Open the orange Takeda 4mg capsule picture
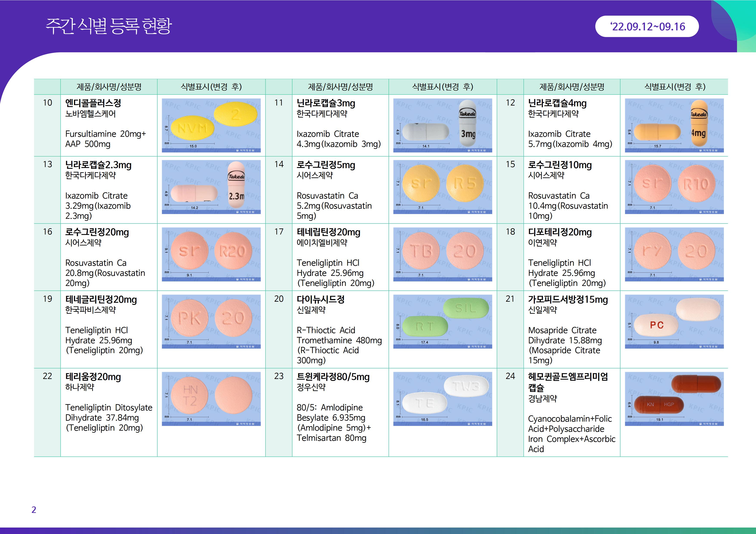This screenshot has height=534, width=756. tap(674, 125)
